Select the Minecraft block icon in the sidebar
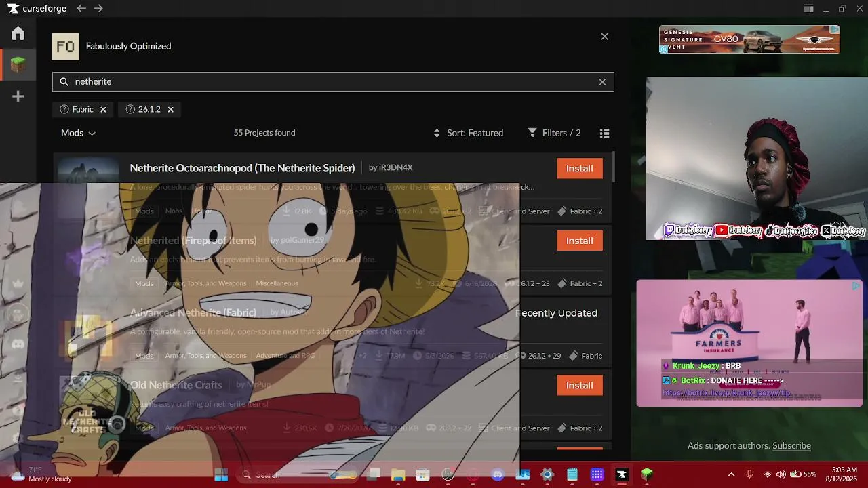 tap(18, 65)
